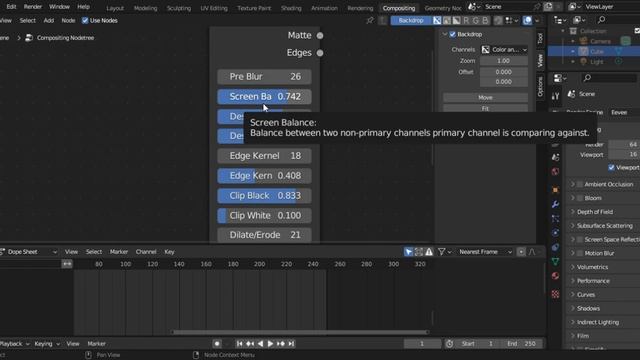The width and height of the screenshot is (640, 360).
Task: Switch to the Shading workspace tab
Action: tap(291, 8)
